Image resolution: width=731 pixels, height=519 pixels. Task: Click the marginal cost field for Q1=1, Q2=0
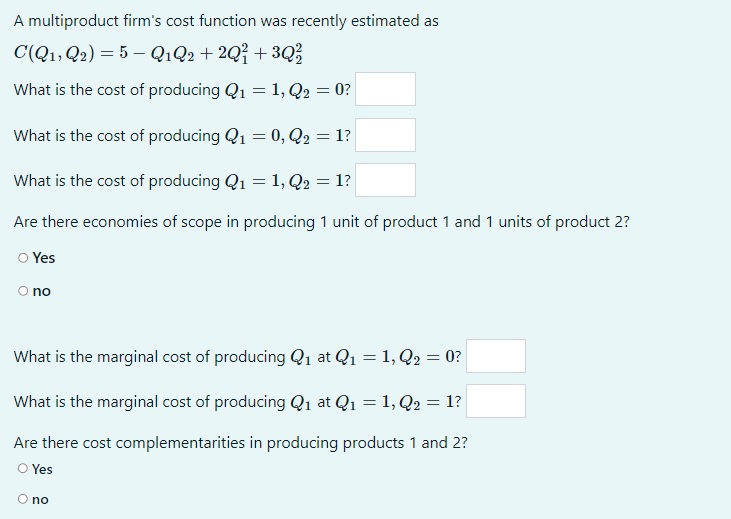pyautogui.click(x=496, y=356)
